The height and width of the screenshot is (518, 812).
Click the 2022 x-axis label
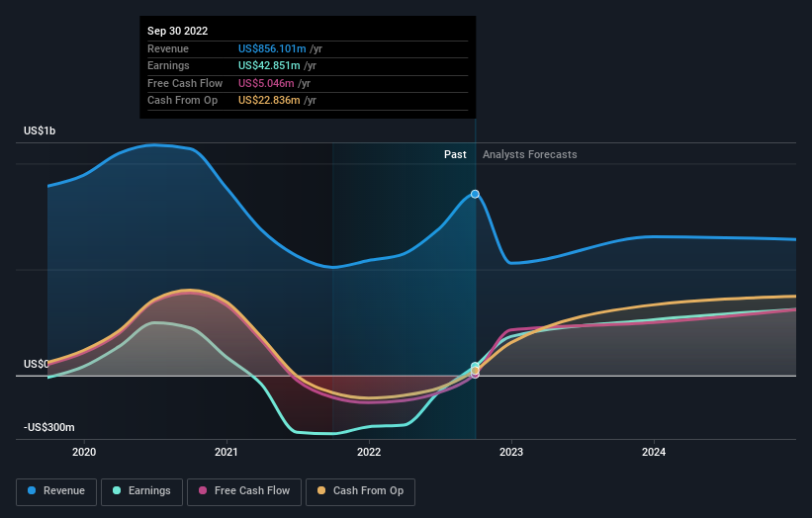369,452
